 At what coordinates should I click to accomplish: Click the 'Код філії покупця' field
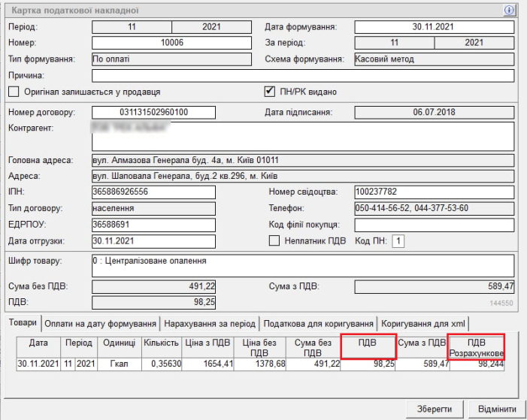434,225
